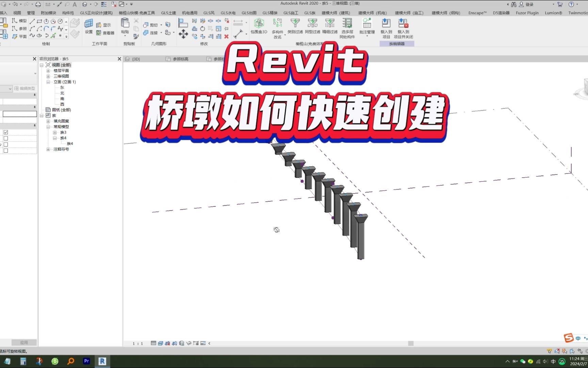Click the 精细过滤 filter tool
The height and width of the screenshot is (368, 588).
330,26
